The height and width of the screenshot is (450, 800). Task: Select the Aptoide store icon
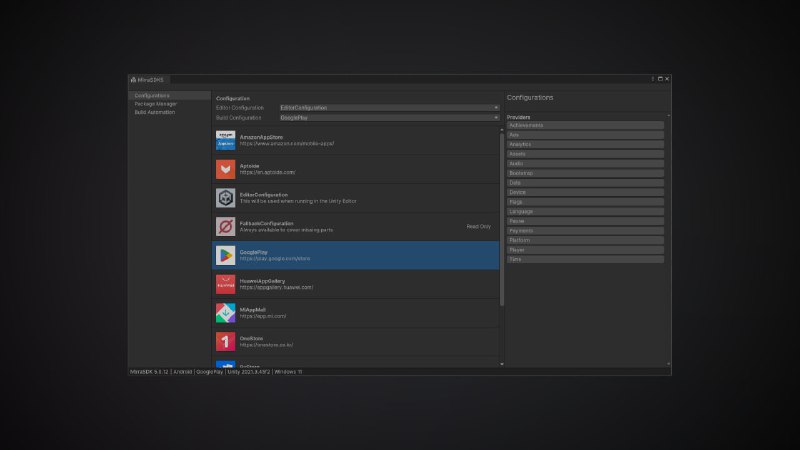225,169
